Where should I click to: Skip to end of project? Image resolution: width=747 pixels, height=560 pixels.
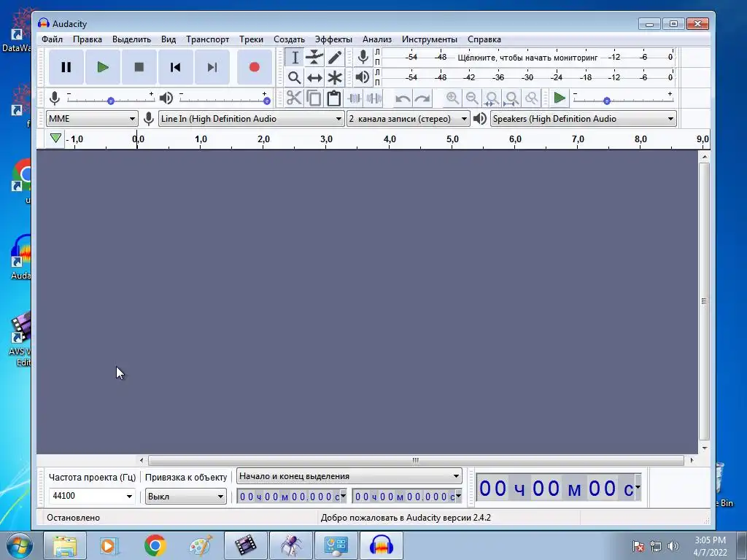point(212,67)
